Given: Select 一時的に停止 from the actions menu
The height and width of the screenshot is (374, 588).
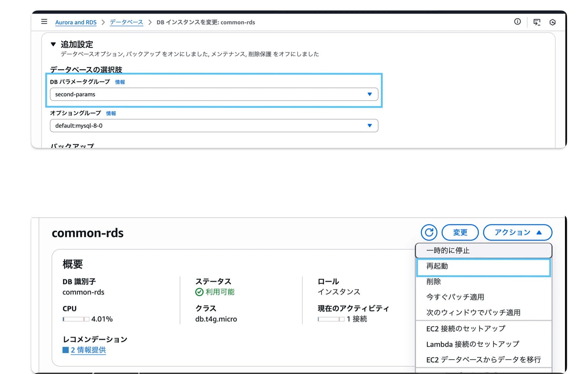Looking at the screenshot, I should 483,250.
